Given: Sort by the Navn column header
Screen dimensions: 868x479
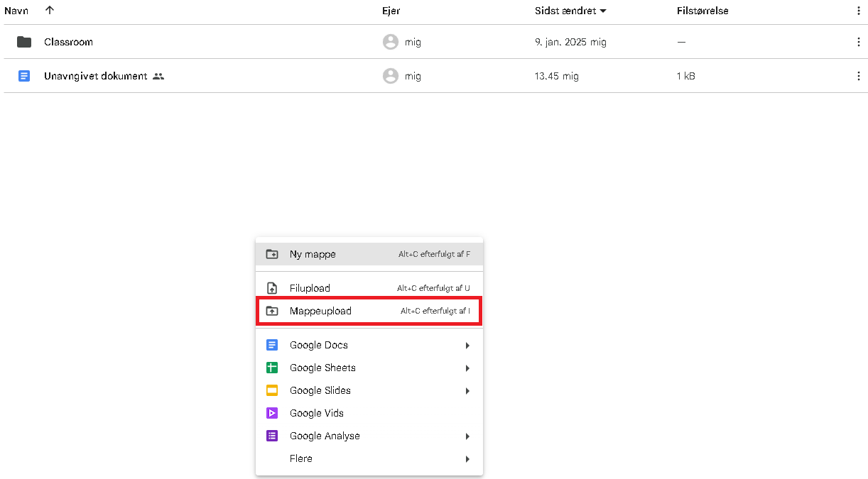Looking at the screenshot, I should pyautogui.click(x=16, y=11).
